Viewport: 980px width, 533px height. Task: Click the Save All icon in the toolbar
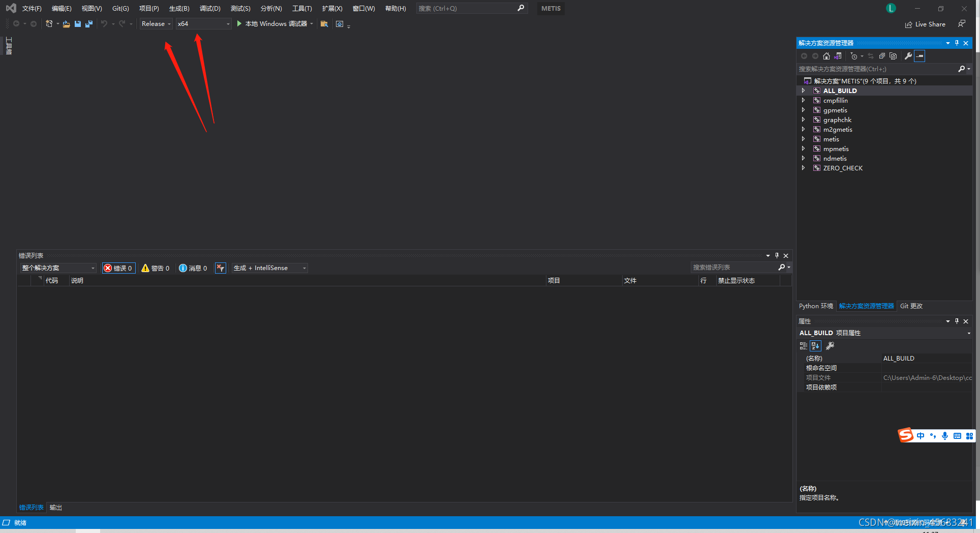pos(89,23)
